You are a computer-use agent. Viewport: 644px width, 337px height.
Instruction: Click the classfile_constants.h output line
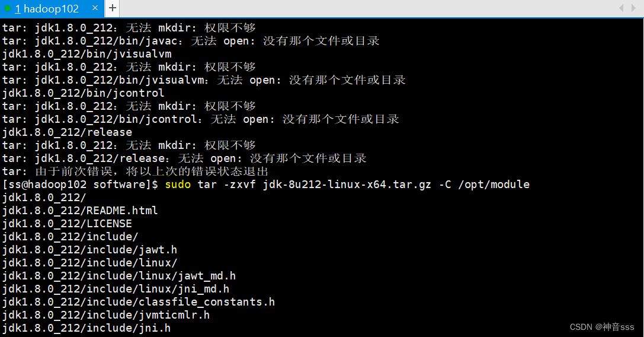point(139,302)
